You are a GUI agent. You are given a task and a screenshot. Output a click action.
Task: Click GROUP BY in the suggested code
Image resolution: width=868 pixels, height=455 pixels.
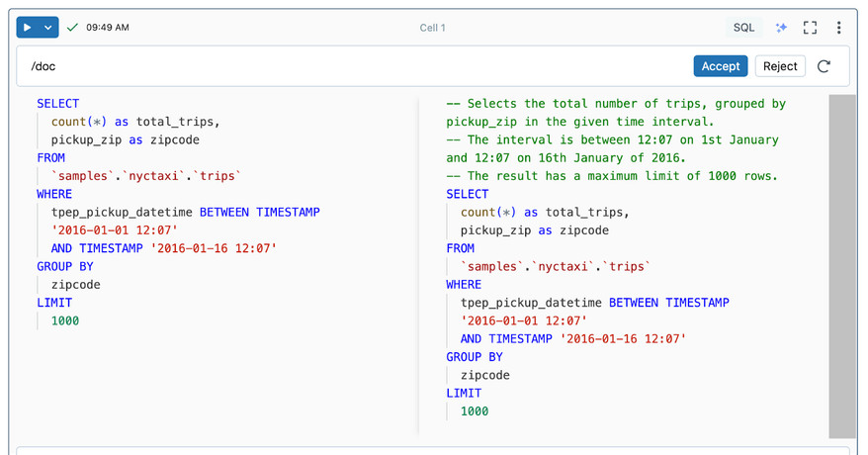tap(475, 357)
